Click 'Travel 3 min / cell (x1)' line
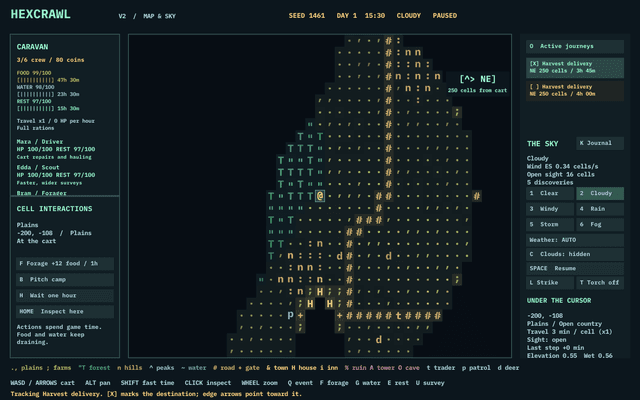This screenshot has height=400, width=640. (x=569, y=332)
